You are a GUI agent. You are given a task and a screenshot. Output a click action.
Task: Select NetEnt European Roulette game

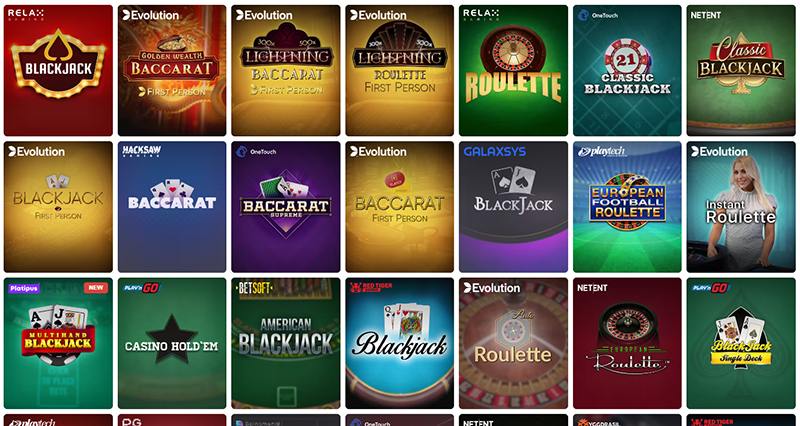[x=627, y=343]
